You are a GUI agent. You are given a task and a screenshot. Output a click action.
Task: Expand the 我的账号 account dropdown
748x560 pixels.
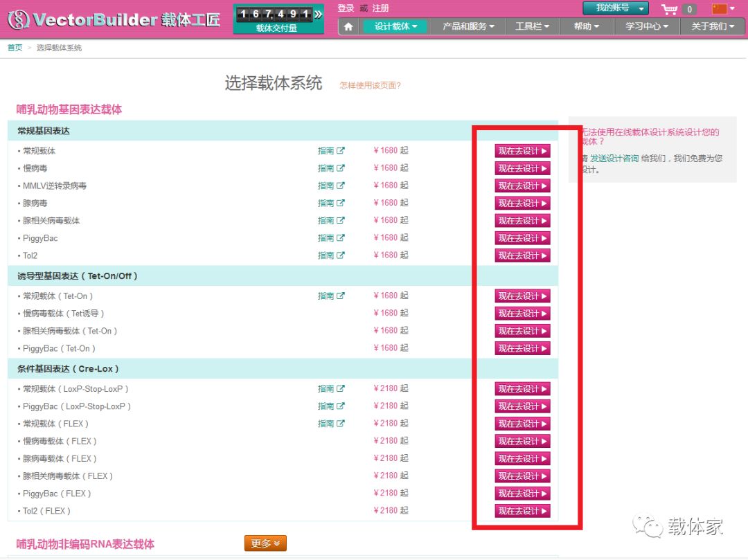point(615,8)
